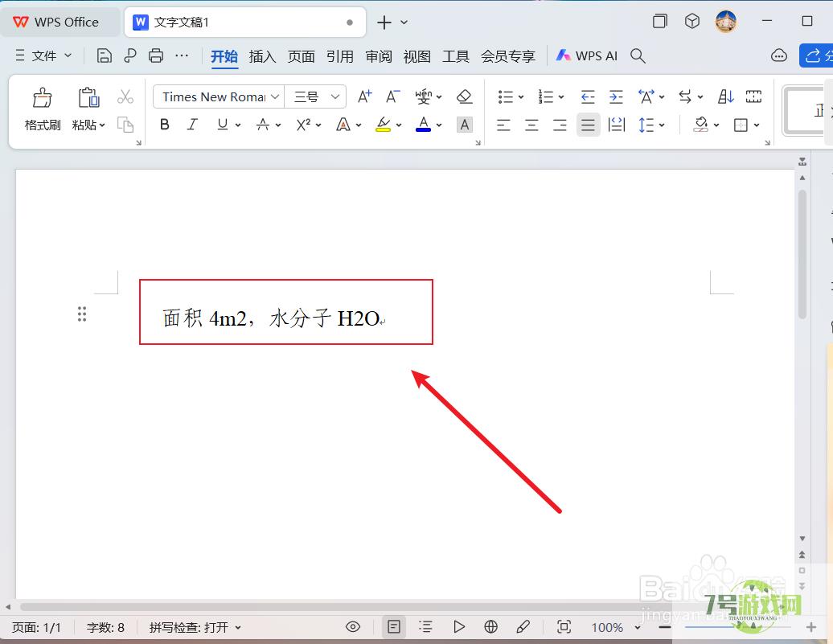Switch to the 视图 (View) tab
Screen dimensions: 833x644
click(x=417, y=55)
